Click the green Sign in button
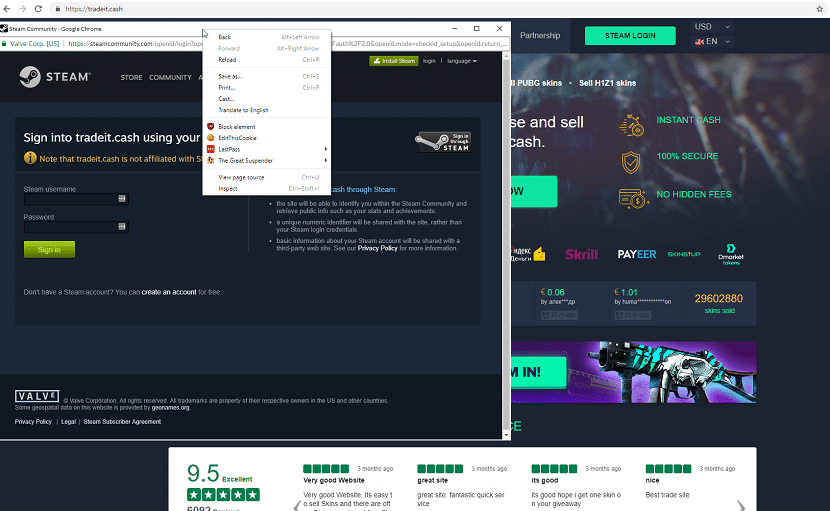Screen dimensions: 830x511 click(x=49, y=249)
